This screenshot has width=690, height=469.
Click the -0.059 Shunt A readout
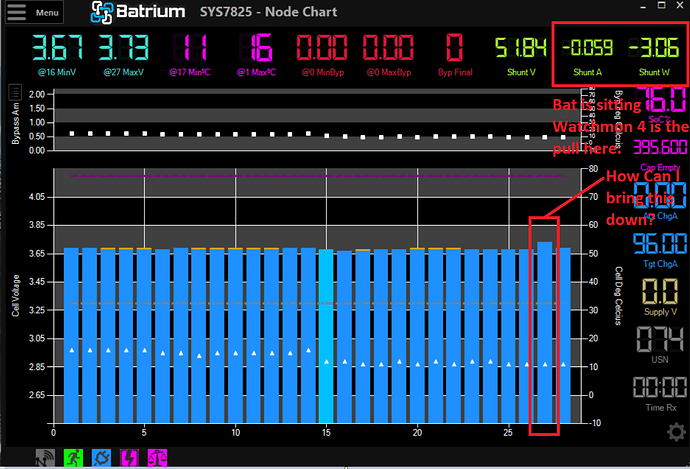click(587, 48)
